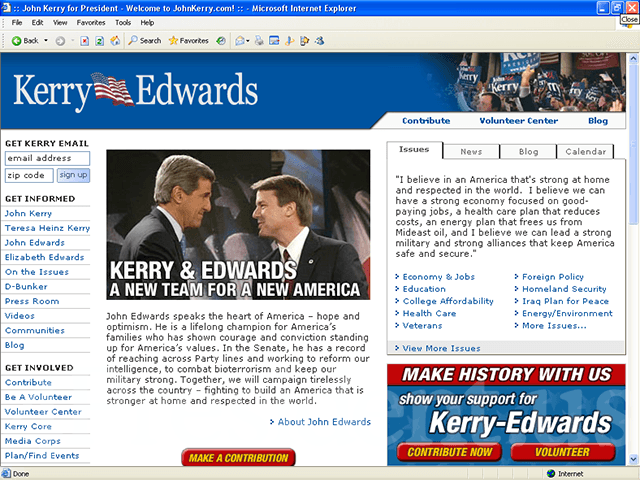Click the Edit page toolbar icon
This screenshot has height=480, width=640.
point(274,41)
